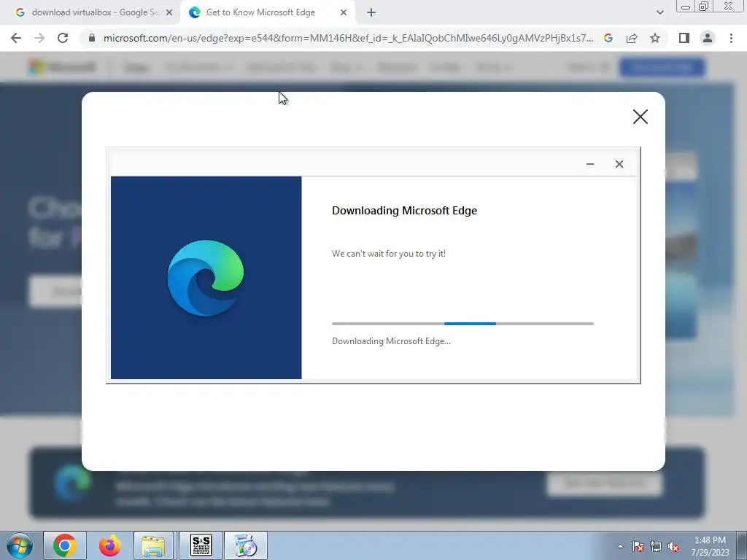The height and width of the screenshot is (560, 747).
Task: View site information lock icon
Action: [x=92, y=38]
